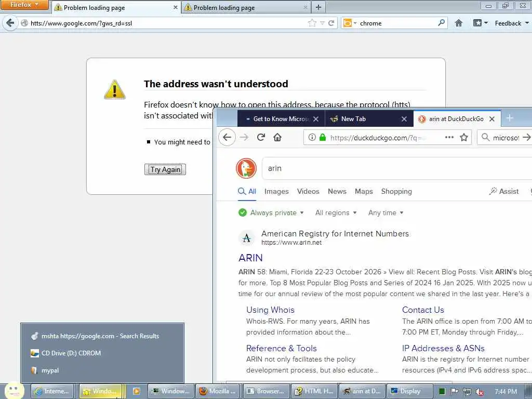Reload the DuckDuckGo page
The width and height of the screenshot is (532, 399).
tap(261, 137)
